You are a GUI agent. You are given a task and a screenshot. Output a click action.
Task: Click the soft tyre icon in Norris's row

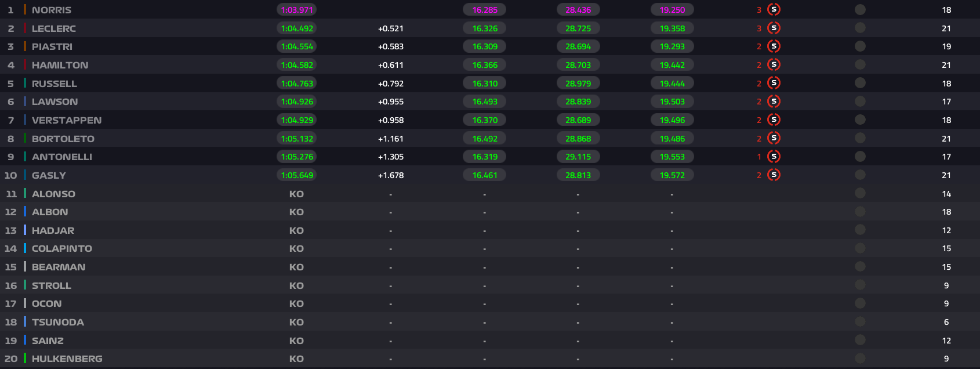tap(774, 10)
